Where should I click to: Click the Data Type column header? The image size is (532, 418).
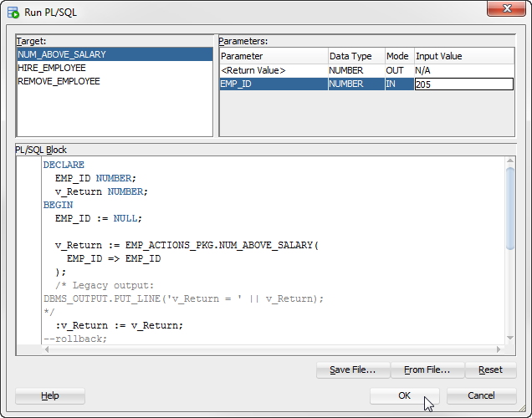[x=356, y=56]
